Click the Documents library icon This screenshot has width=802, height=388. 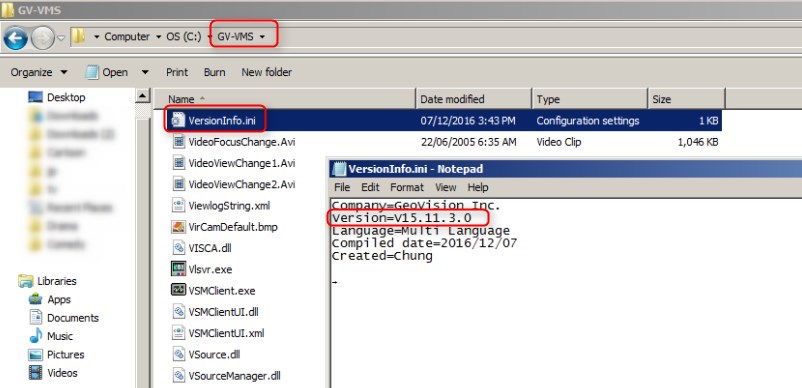pyautogui.click(x=35, y=317)
